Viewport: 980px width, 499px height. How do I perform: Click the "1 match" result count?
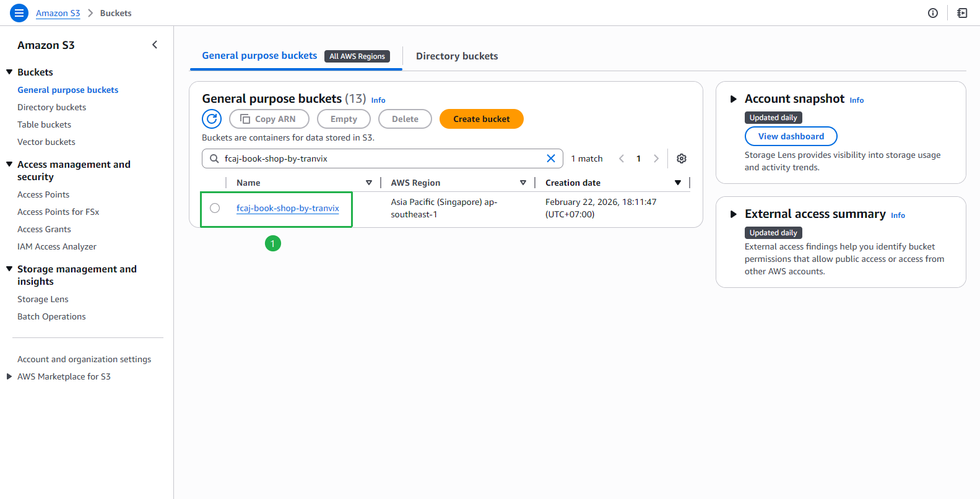coord(587,158)
